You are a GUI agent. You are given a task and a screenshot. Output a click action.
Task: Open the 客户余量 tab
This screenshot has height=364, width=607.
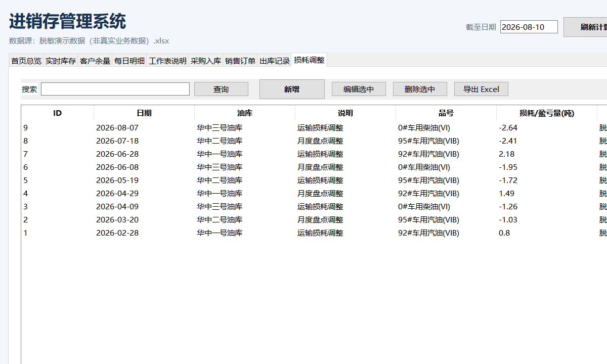coord(95,61)
